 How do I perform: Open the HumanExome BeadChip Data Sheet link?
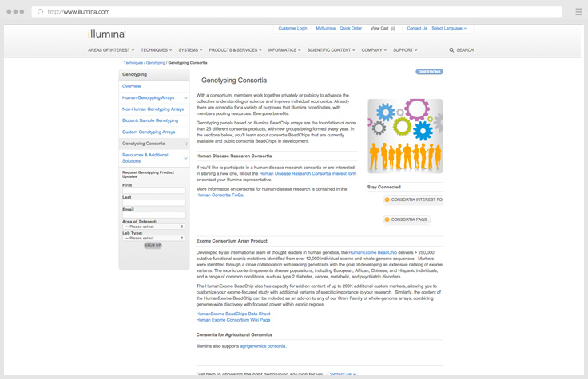[233, 314]
